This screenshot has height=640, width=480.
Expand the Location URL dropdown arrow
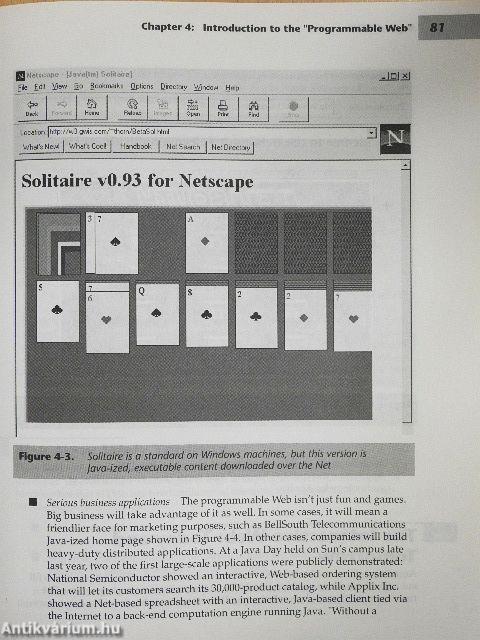371,133
